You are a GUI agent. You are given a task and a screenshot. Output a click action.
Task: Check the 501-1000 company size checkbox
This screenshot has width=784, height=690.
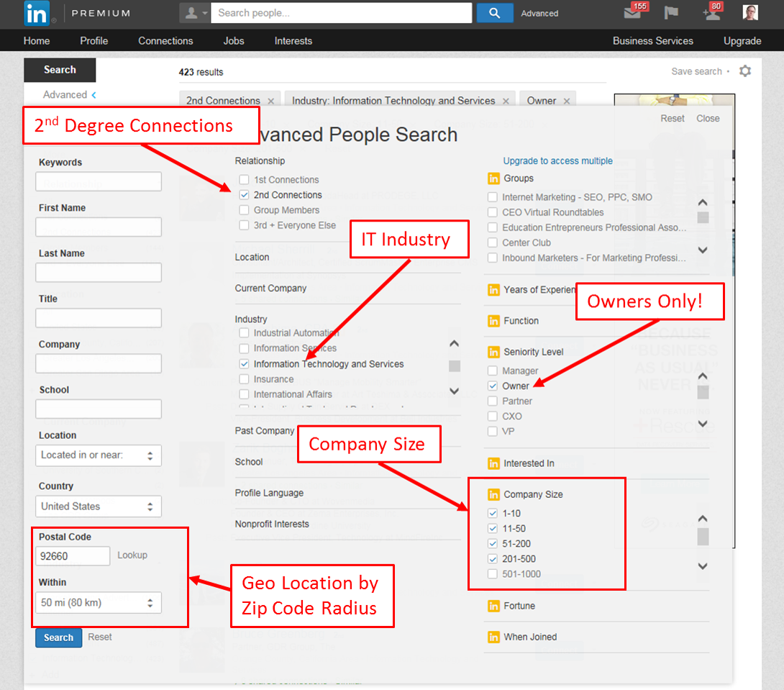(493, 574)
